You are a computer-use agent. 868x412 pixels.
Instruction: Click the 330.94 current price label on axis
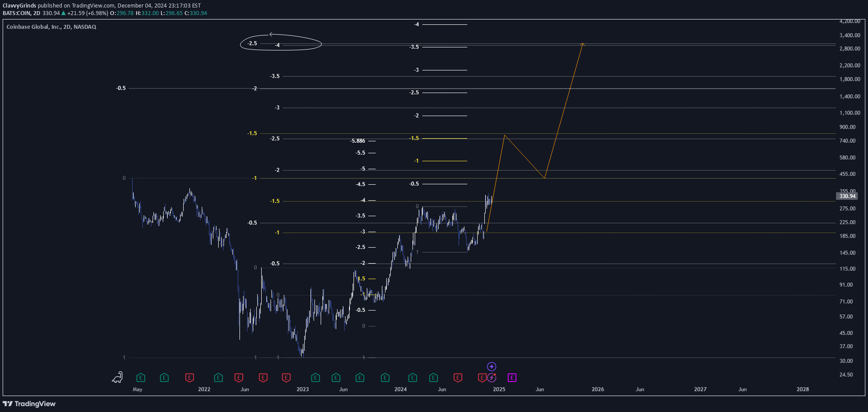[x=847, y=196]
